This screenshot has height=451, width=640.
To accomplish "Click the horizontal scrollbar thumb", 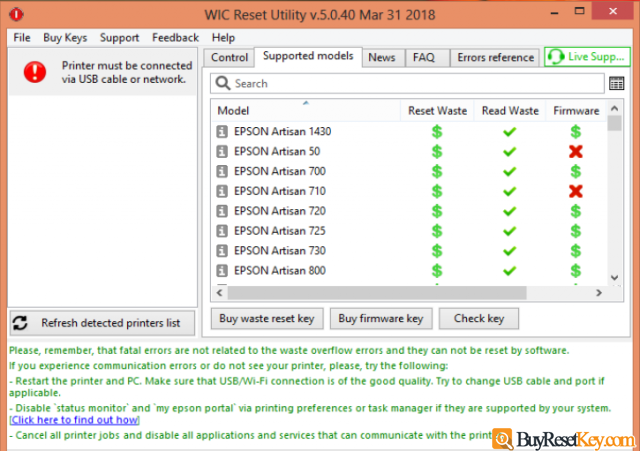I will pyautogui.click(x=377, y=293).
